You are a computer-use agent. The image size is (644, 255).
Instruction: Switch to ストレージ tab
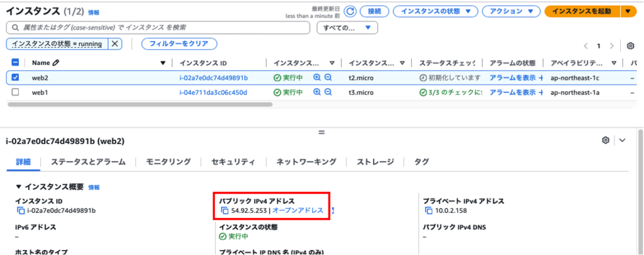(x=375, y=162)
